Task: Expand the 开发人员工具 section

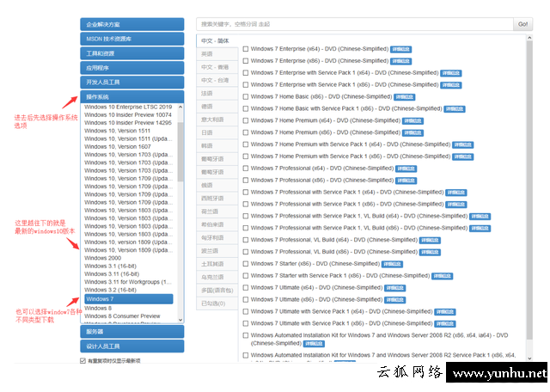Action: [131, 83]
